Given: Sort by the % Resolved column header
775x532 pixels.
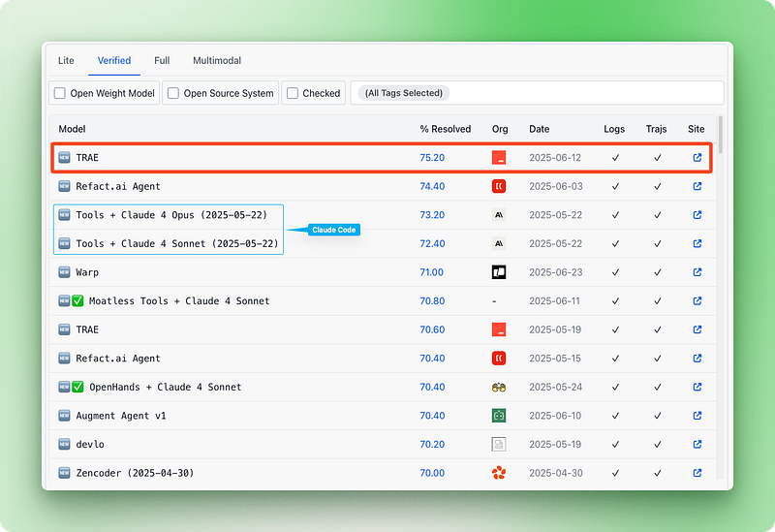Looking at the screenshot, I should click(446, 129).
